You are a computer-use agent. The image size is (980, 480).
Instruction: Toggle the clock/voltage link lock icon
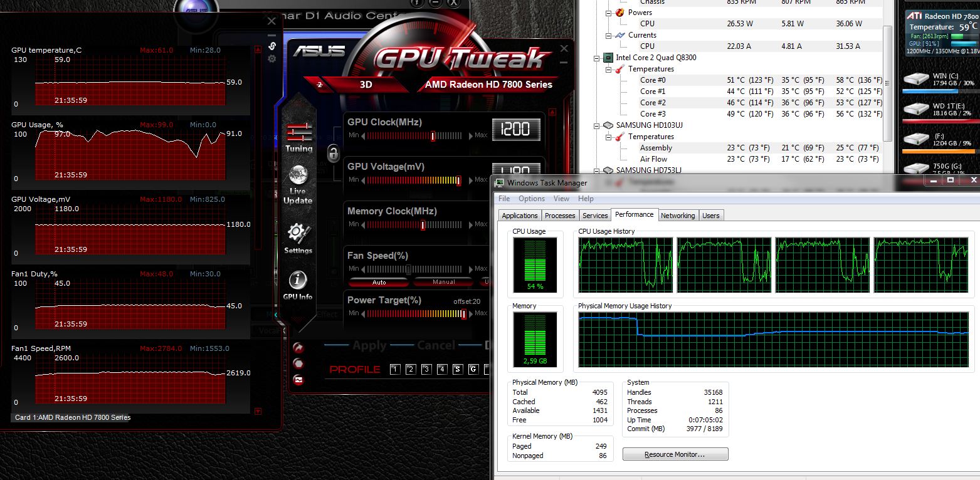(x=334, y=153)
